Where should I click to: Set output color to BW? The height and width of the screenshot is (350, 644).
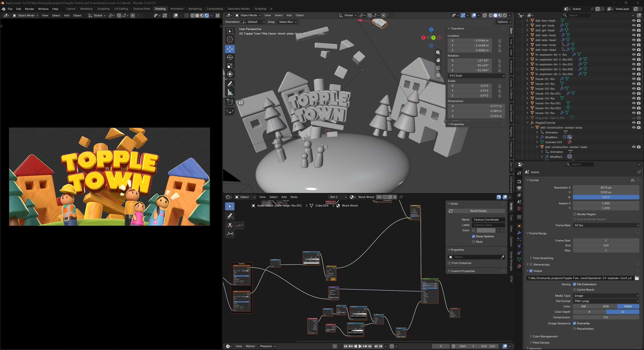click(x=583, y=307)
